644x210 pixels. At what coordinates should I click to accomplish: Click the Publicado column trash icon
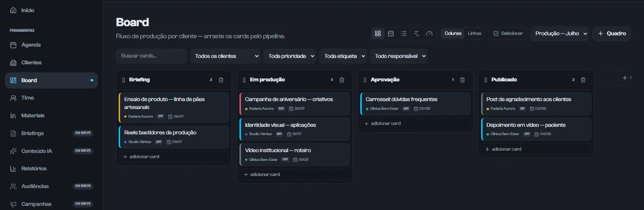tap(583, 80)
